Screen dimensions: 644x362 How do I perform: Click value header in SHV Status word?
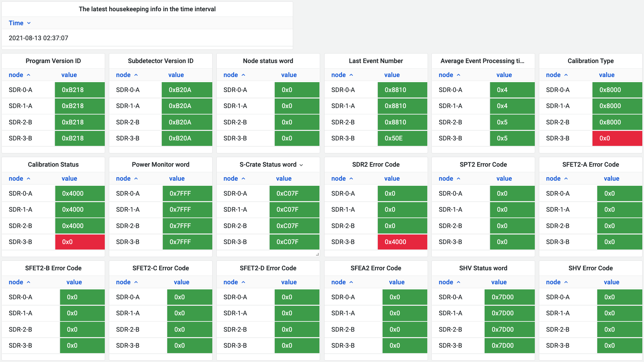pos(499,282)
